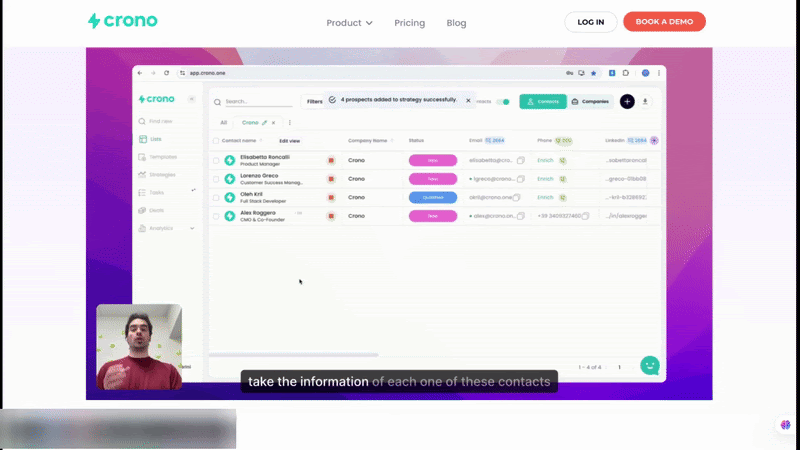
Task: Click Enrich phone for Oleh Kril
Action: 545,197
